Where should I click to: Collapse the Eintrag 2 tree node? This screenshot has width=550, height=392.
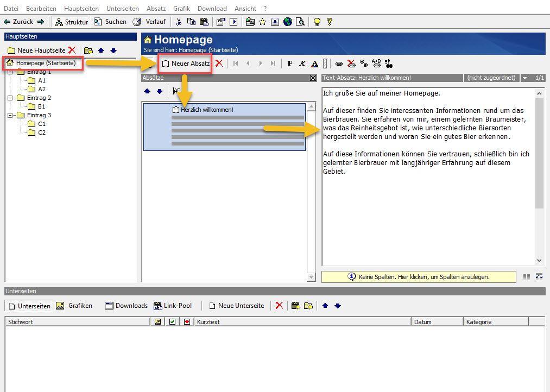point(10,98)
